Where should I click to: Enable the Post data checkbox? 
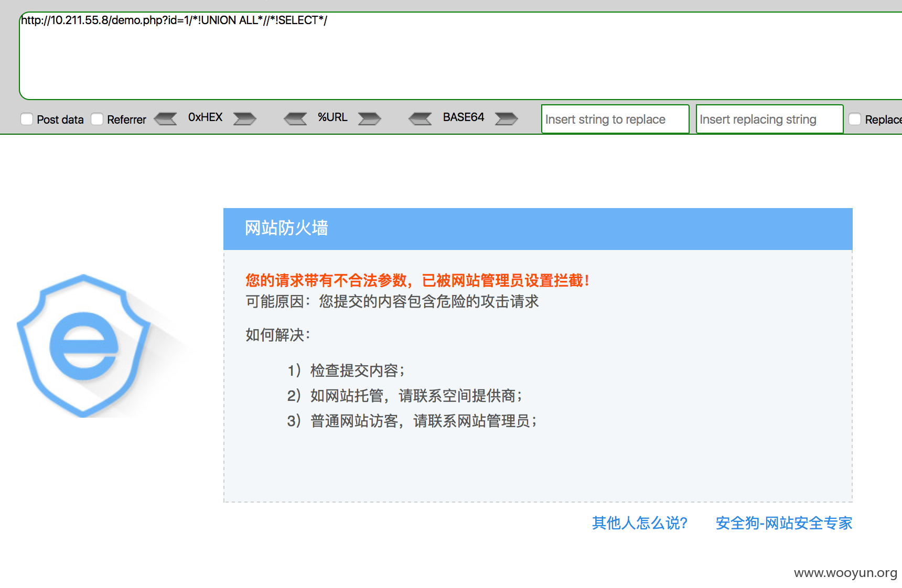(27, 119)
